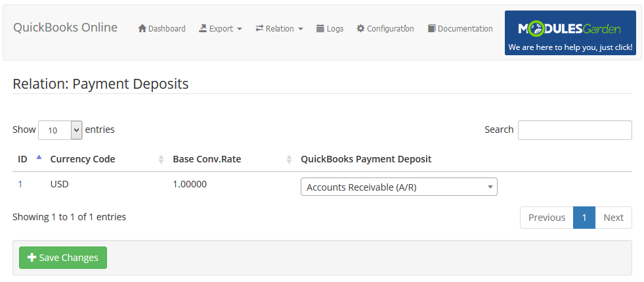The height and width of the screenshot is (282, 644).
Task: Click the Export icon in navbar
Action: point(203,28)
